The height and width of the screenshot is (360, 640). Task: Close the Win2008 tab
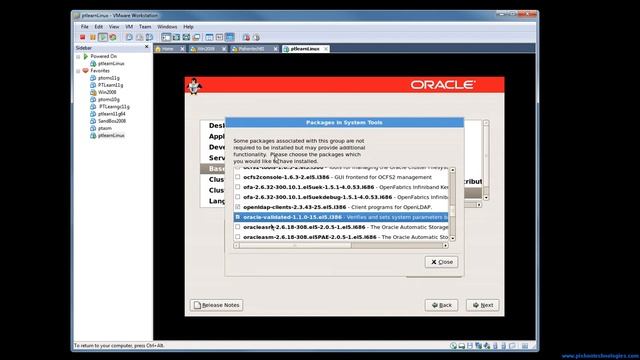point(224,49)
